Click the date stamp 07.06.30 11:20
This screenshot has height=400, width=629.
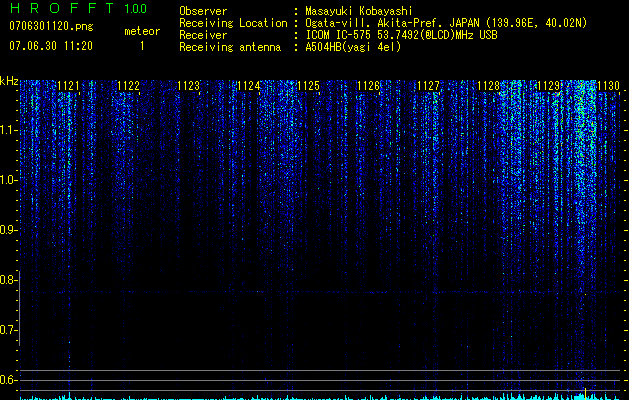51,46
